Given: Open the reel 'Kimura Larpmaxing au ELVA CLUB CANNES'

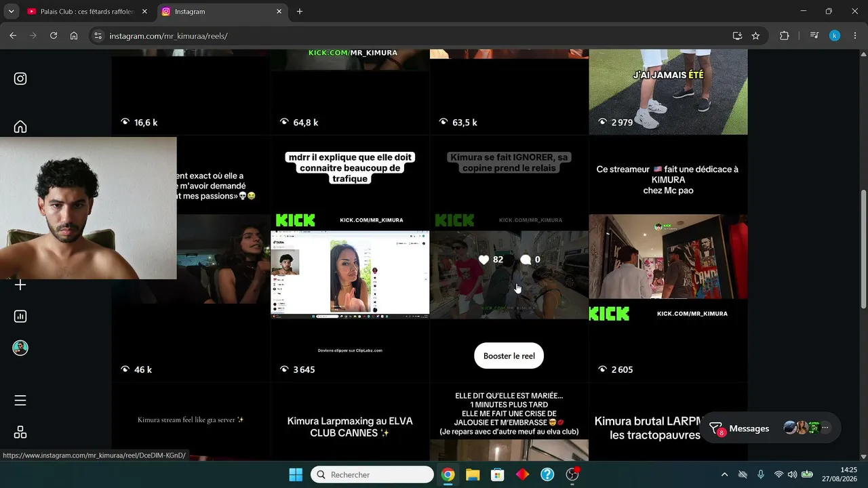Looking at the screenshot, I should [x=350, y=422].
